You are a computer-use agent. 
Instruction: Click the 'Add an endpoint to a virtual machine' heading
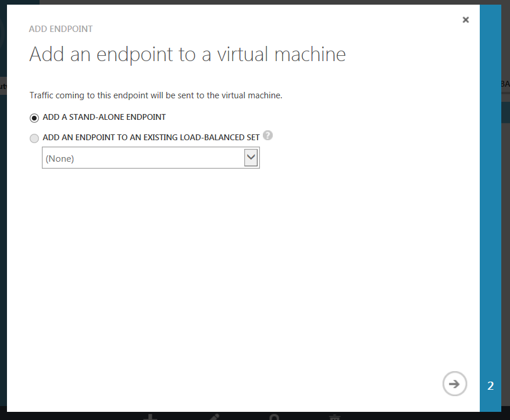(187, 54)
